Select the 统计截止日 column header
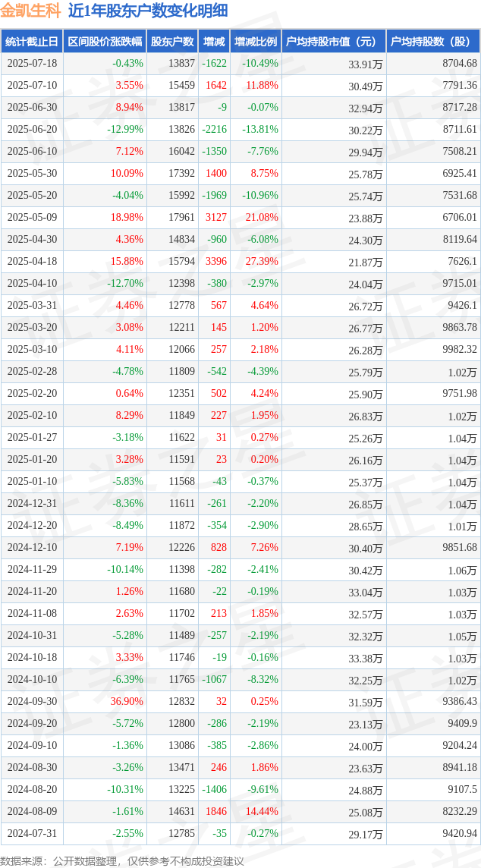Image resolution: width=481 pixels, height=868 pixels. point(32,41)
